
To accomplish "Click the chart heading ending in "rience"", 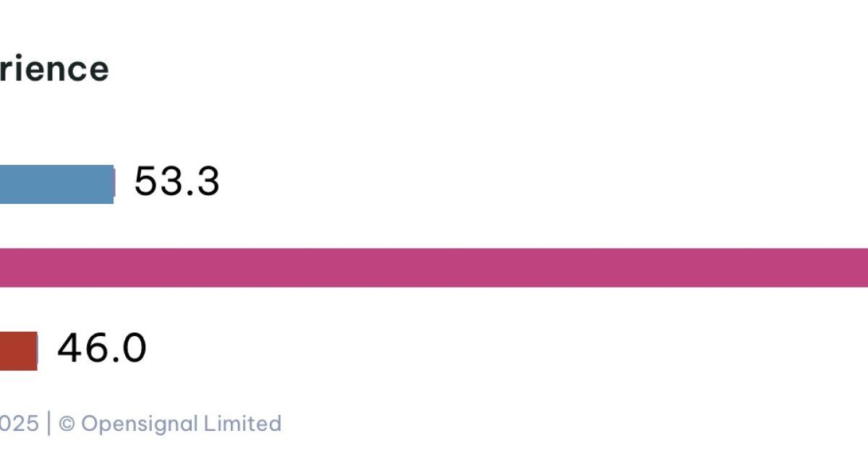I will [x=54, y=69].
